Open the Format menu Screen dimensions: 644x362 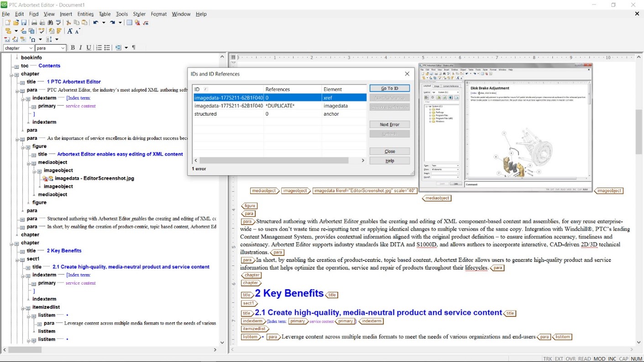coord(159,14)
